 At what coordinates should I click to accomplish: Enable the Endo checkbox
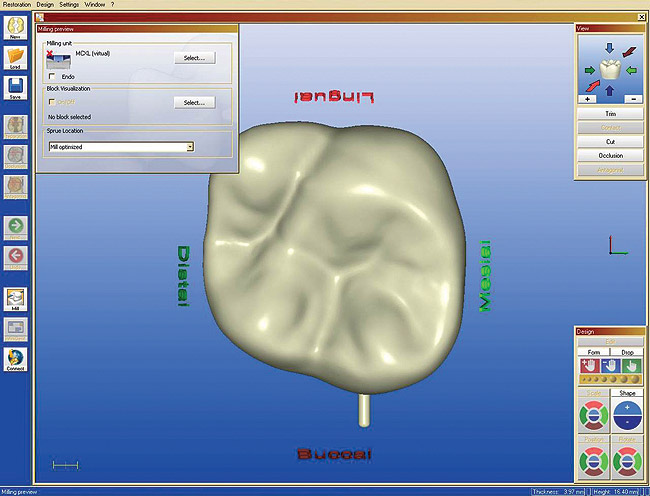tap(52, 76)
